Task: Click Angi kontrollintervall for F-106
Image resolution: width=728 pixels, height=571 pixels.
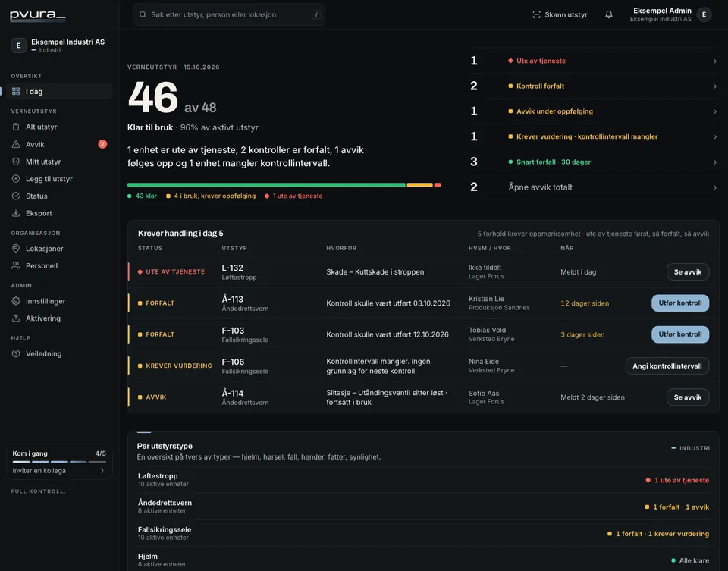Action: point(667,366)
